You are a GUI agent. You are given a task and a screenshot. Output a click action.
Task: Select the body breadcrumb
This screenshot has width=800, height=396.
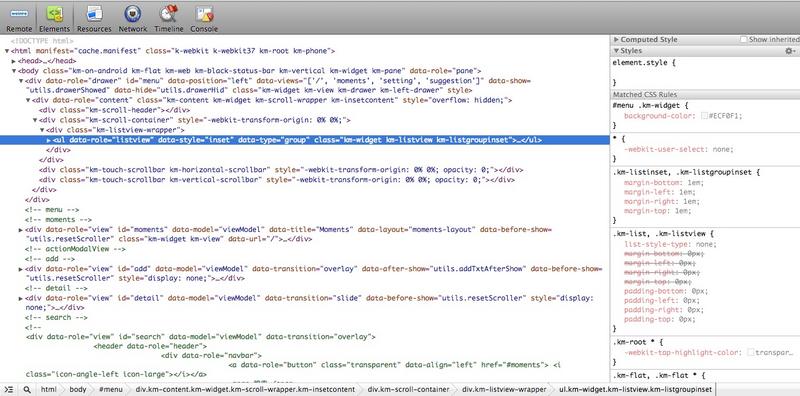pyautogui.click(x=78, y=389)
